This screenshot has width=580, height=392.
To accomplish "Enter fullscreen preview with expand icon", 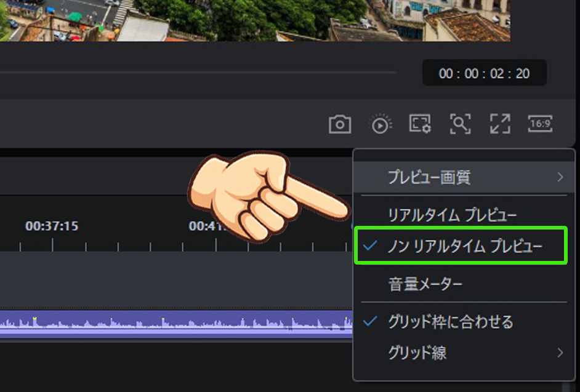I will [499, 124].
